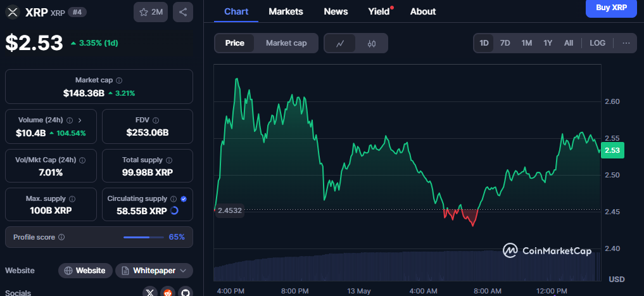The height and width of the screenshot is (296, 644).
Task: Add XRP to watchlist via star button
Action: 151,12
